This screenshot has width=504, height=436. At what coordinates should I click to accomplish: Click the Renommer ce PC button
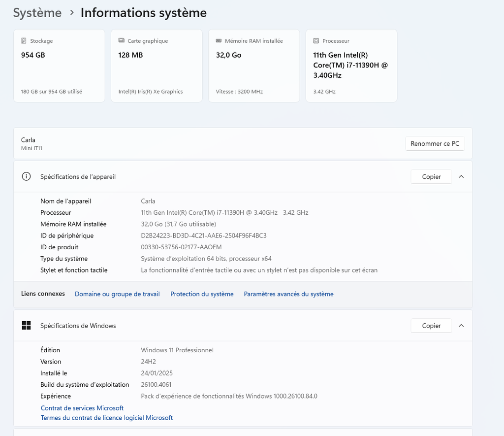[x=435, y=143]
